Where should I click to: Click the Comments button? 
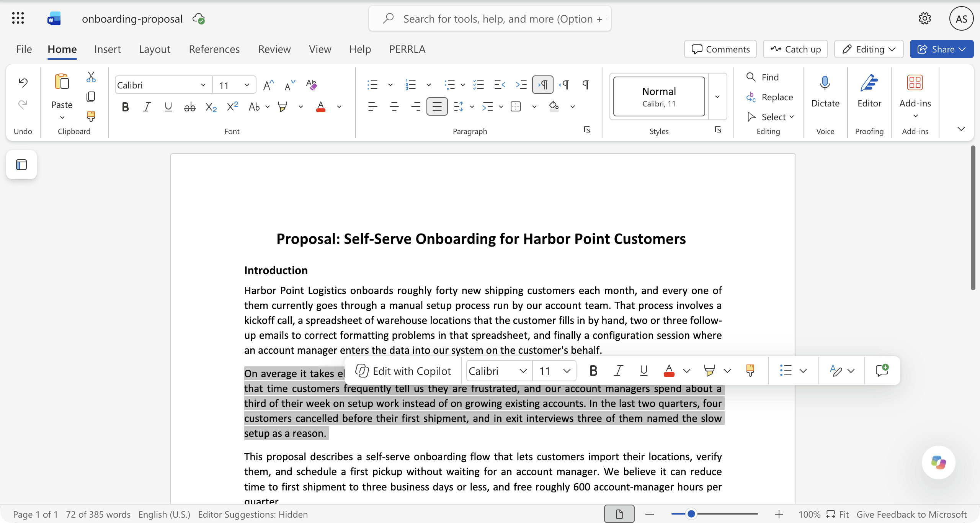pos(720,49)
